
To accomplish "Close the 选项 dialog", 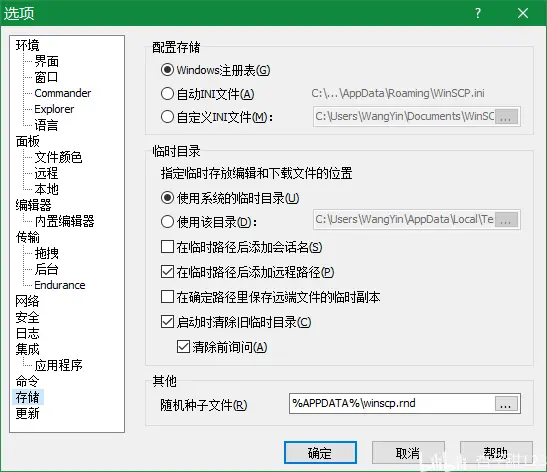I will click(523, 13).
